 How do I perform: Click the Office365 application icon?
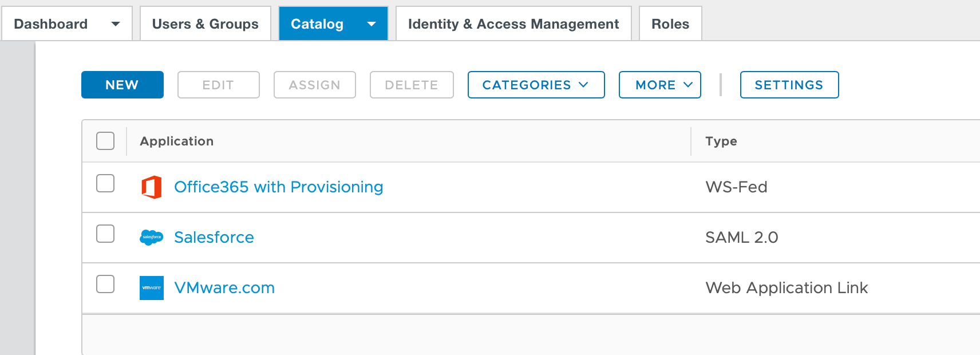pos(152,187)
